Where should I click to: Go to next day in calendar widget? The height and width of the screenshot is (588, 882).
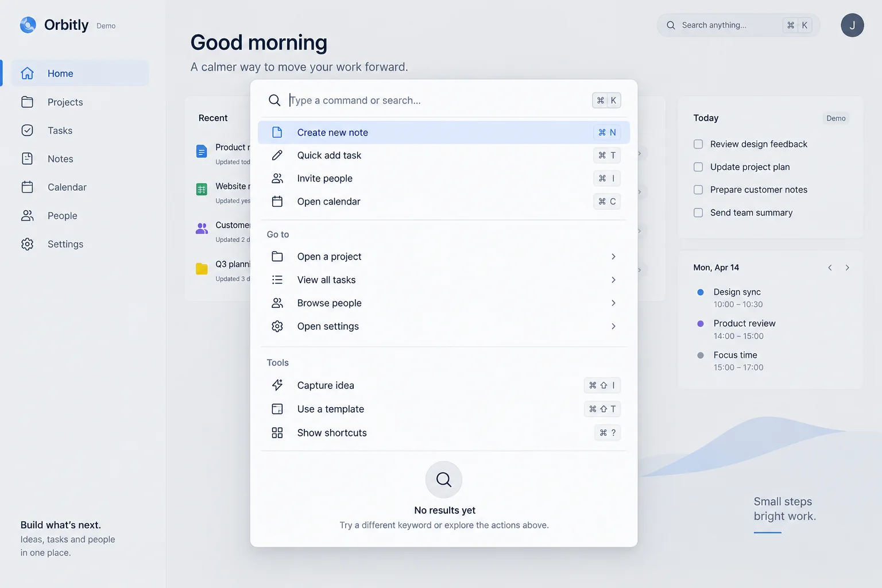coord(847,268)
